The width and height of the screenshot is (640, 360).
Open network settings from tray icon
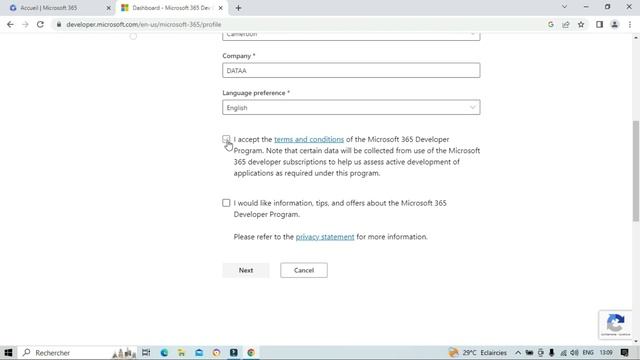click(563, 353)
